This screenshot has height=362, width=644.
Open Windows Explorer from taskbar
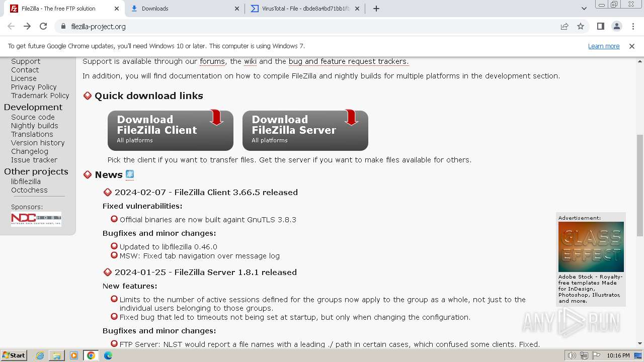(57, 355)
